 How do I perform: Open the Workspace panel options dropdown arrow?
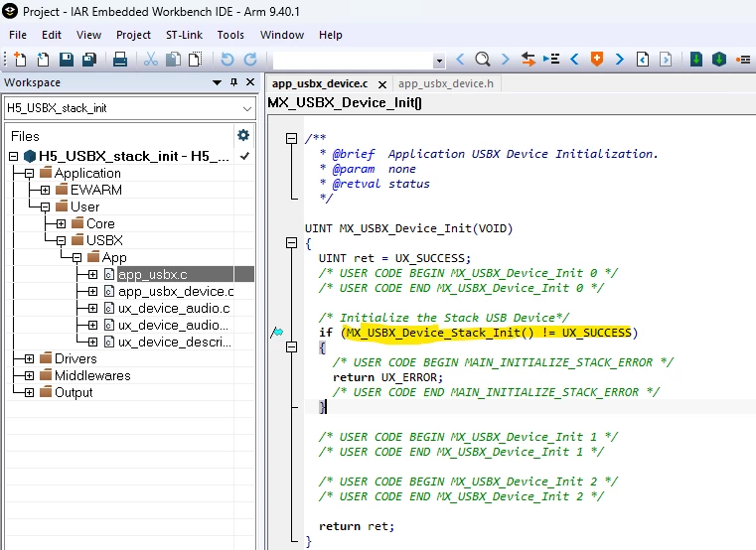217,83
